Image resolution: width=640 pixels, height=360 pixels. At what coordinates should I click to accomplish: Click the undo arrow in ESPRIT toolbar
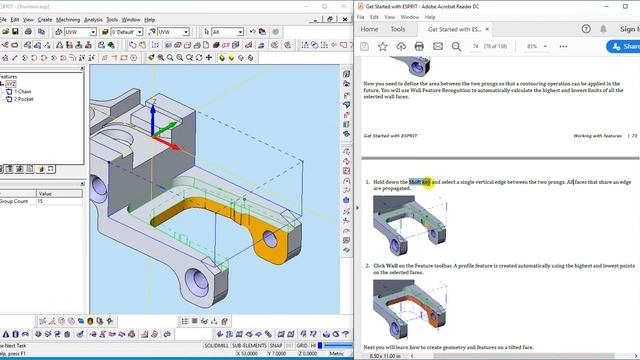(253, 32)
